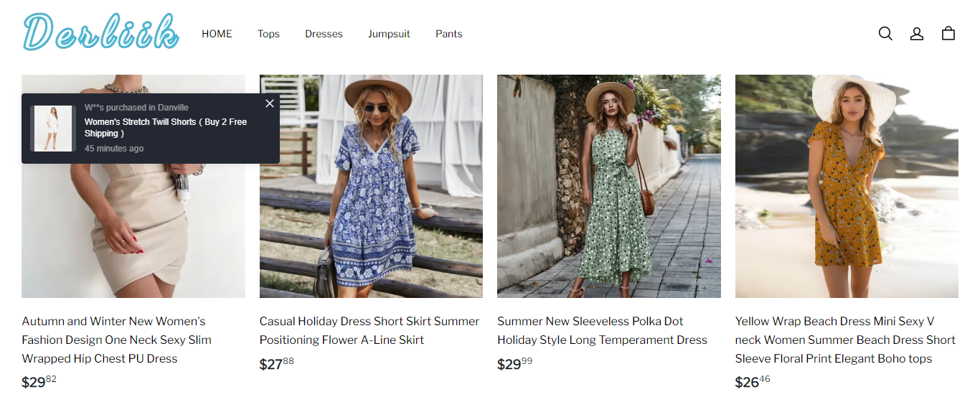
Task: View the beige PU dress product image
Action: click(x=133, y=230)
